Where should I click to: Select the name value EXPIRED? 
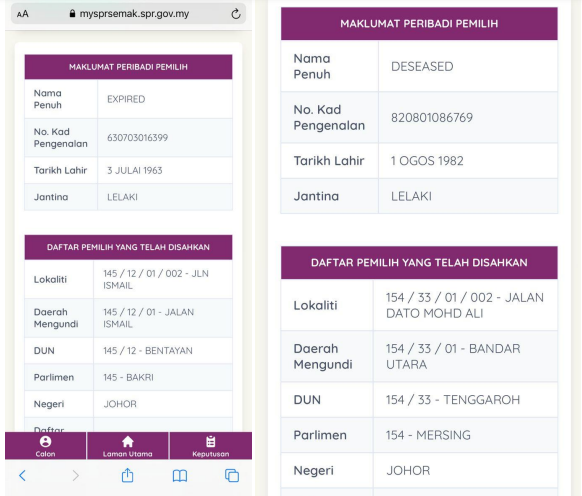pos(126,99)
